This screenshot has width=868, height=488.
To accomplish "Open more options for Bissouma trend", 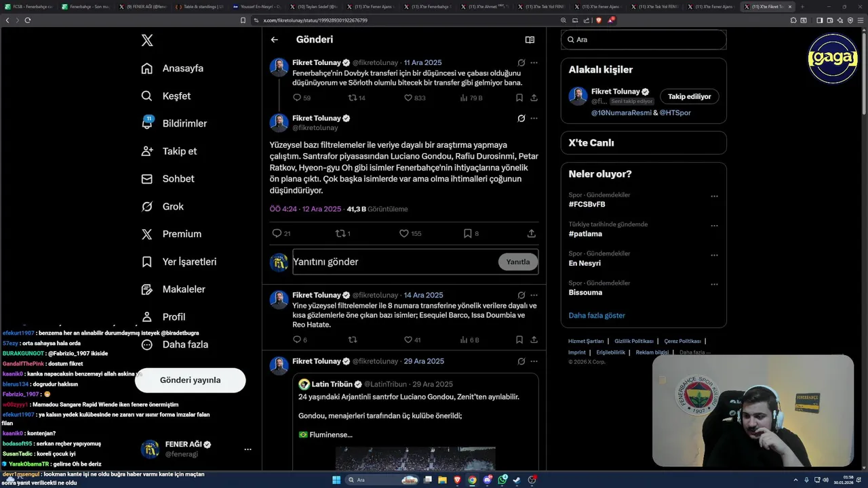I will (x=714, y=285).
